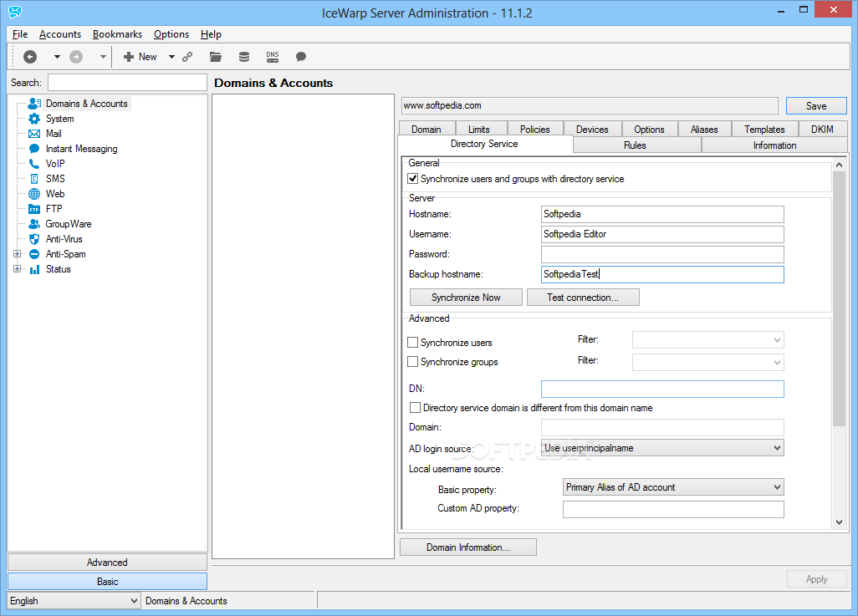Click the DNS tool toolbar icon
This screenshot has height=616, width=858.
(x=273, y=56)
